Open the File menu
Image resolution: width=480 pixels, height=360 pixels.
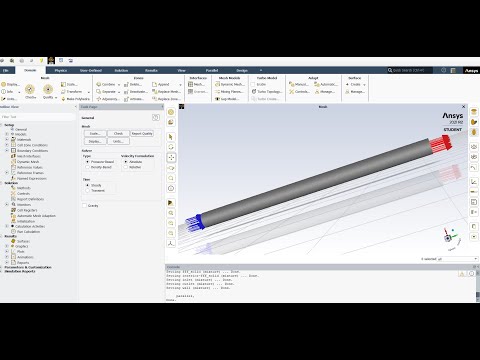[6, 70]
